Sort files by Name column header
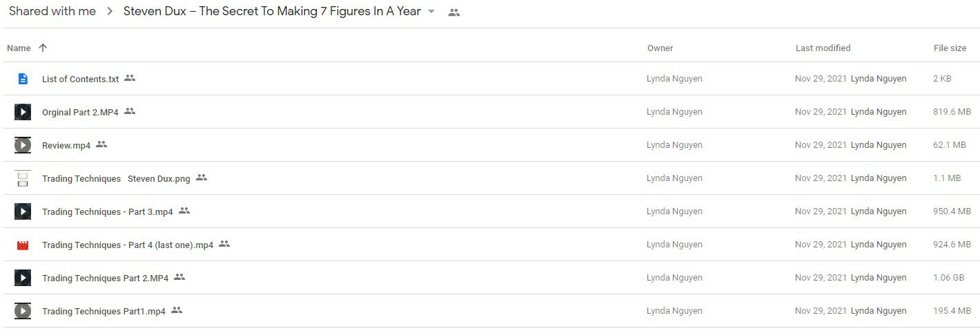 pyautogui.click(x=19, y=48)
